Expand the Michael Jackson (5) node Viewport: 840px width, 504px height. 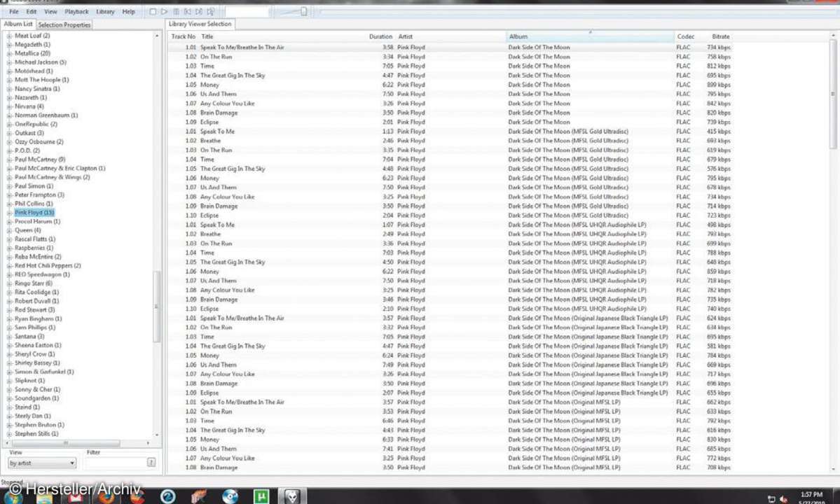[x=9, y=62]
